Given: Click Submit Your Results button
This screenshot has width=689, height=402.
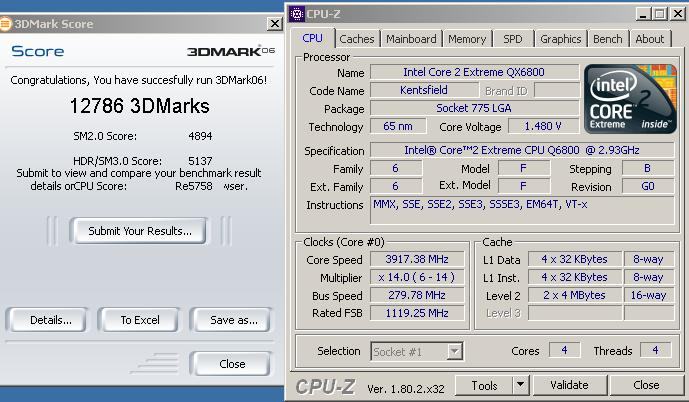Looking at the screenshot, I should (x=139, y=231).
